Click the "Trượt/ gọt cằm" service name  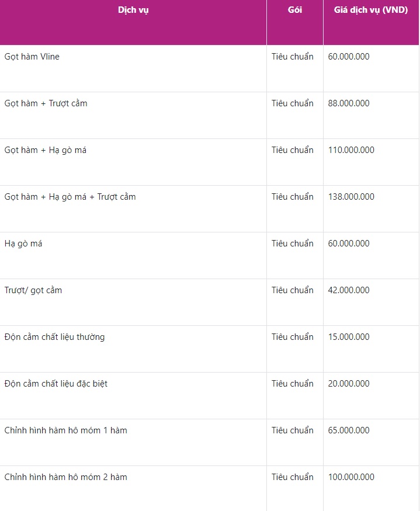click(33, 290)
